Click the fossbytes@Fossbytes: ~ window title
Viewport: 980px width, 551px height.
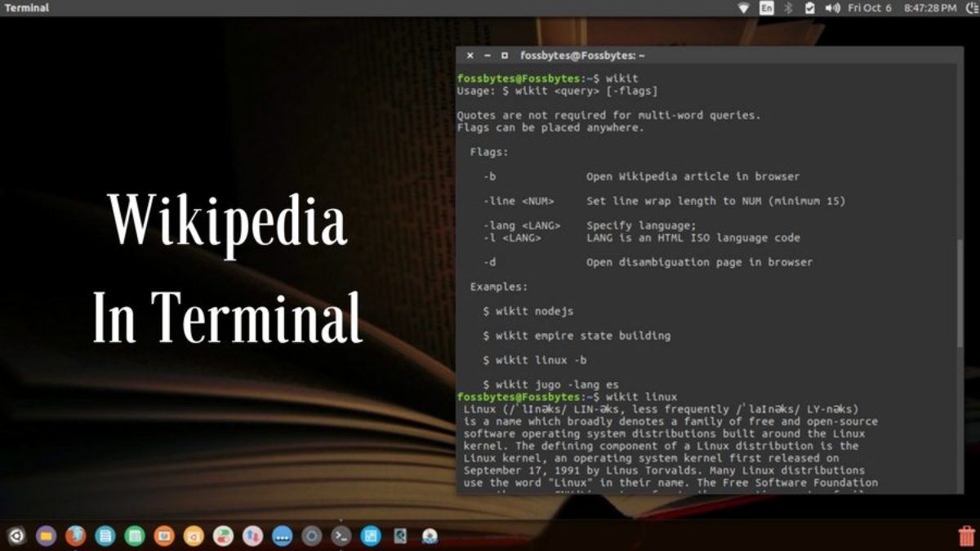pos(582,56)
